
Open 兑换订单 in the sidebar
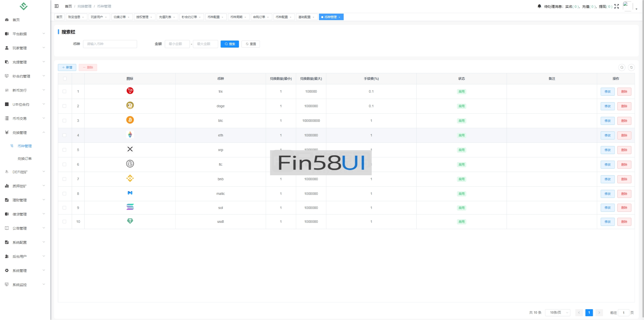point(24,159)
